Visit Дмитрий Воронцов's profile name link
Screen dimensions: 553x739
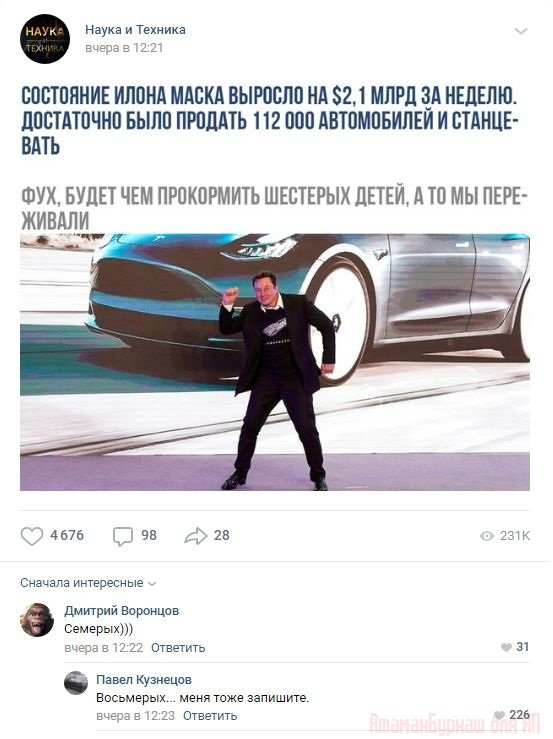(x=122, y=611)
